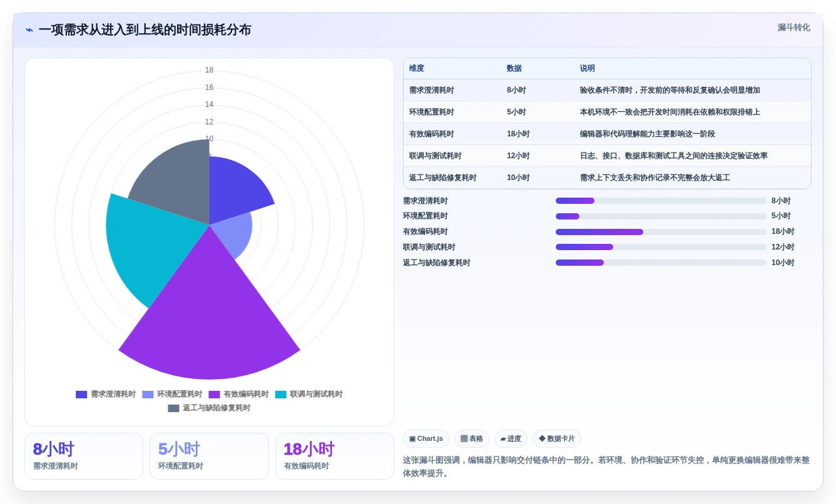Click table cell 有效编码耗时
Image resolution: width=836 pixels, height=504 pixels.
coord(432,134)
